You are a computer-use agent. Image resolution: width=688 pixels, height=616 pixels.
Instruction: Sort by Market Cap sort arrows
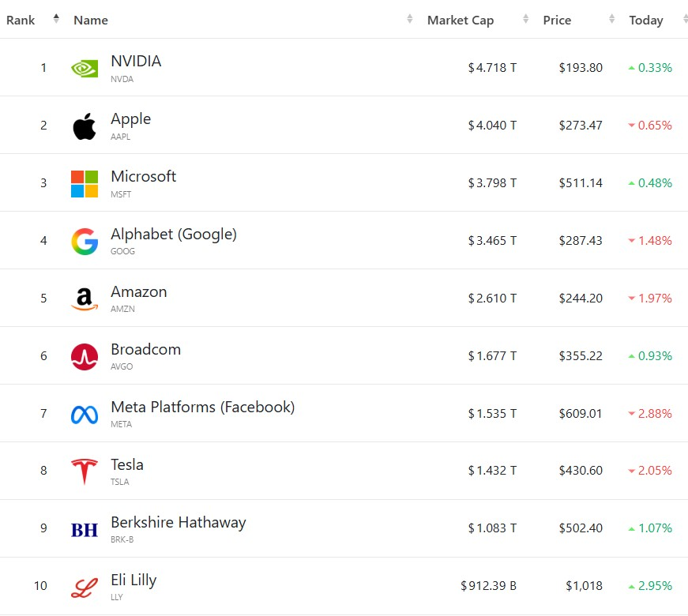(x=526, y=19)
